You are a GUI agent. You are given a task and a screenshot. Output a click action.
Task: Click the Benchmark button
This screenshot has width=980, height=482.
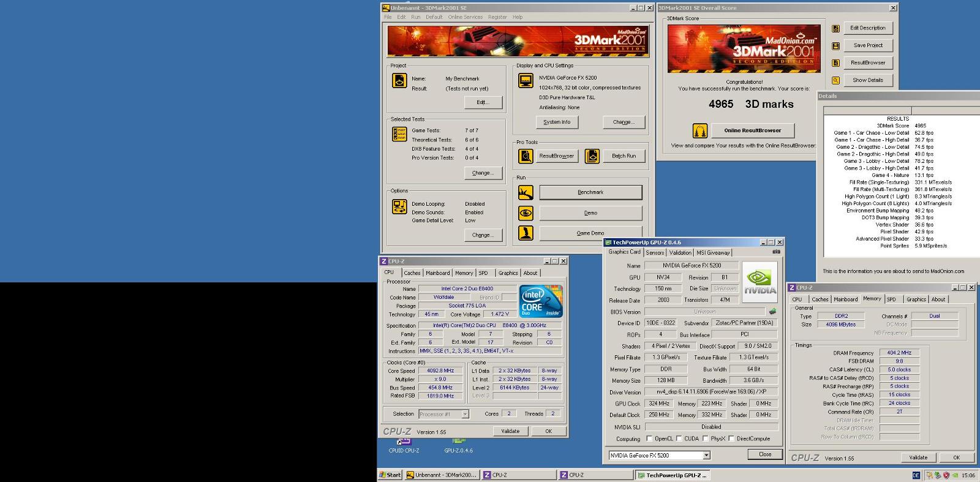pos(590,192)
